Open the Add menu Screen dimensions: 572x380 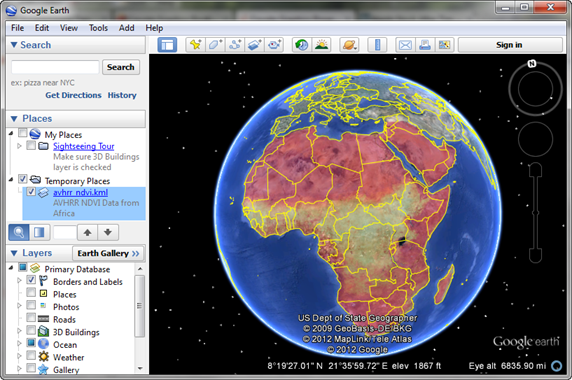tap(126, 28)
